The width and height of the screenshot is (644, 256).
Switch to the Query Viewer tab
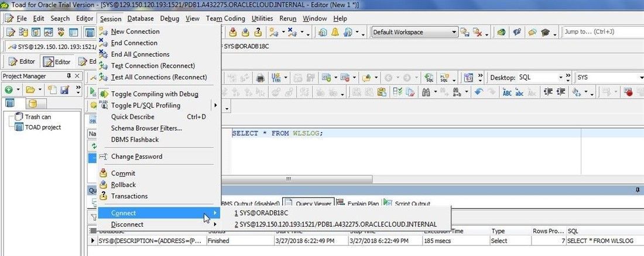click(x=307, y=203)
